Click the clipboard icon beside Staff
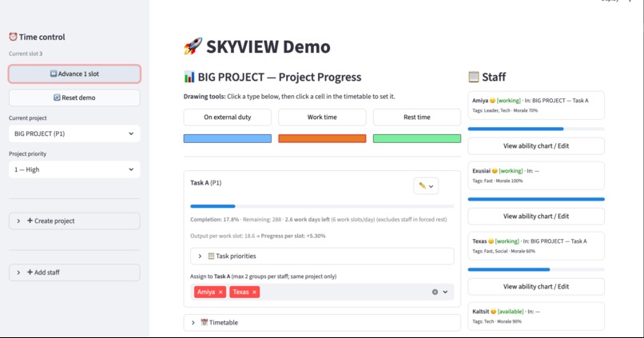The width and height of the screenshot is (644, 338). tap(474, 77)
